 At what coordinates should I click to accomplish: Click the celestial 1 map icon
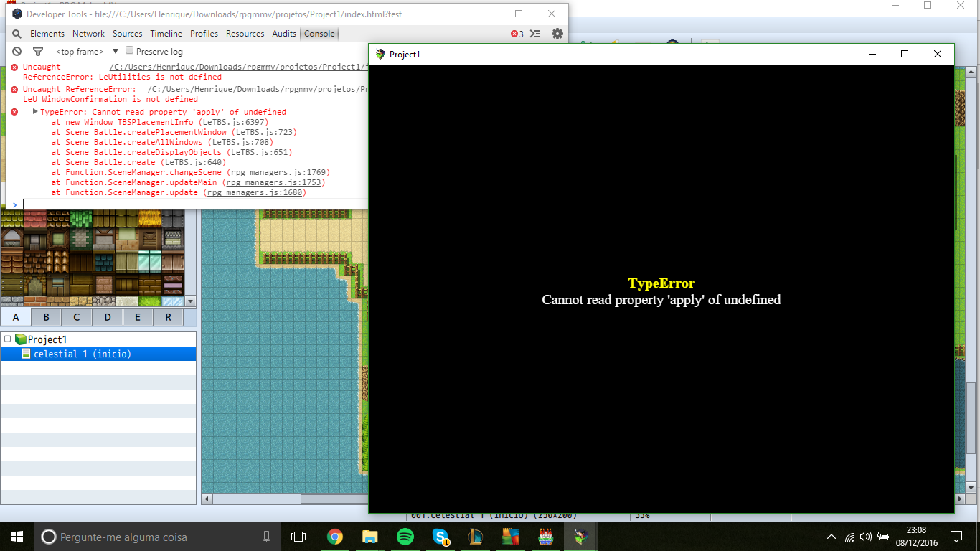[27, 354]
